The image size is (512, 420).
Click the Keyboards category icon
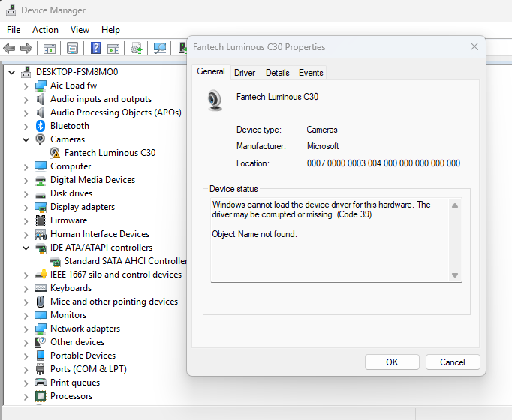[x=40, y=288]
